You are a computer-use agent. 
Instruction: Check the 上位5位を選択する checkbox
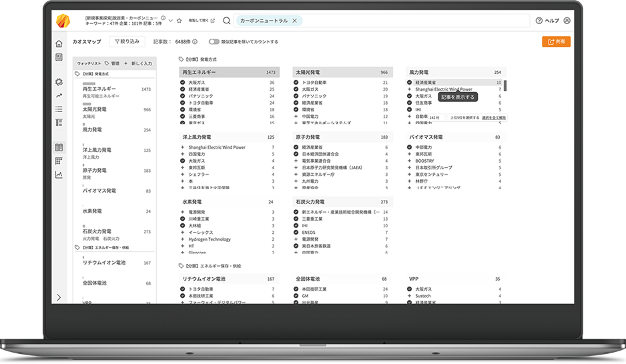pyautogui.click(x=446, y=117)
